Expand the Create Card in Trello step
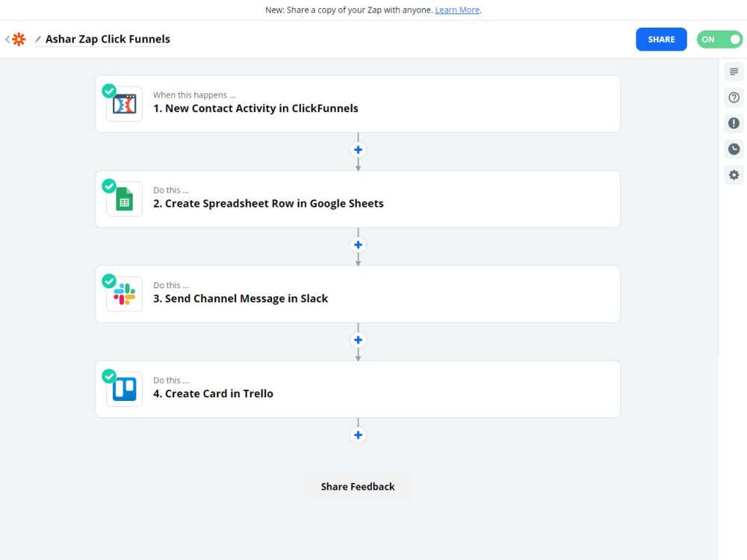The height and width of the screenshot is (560, 747). [x=358, y=389]
